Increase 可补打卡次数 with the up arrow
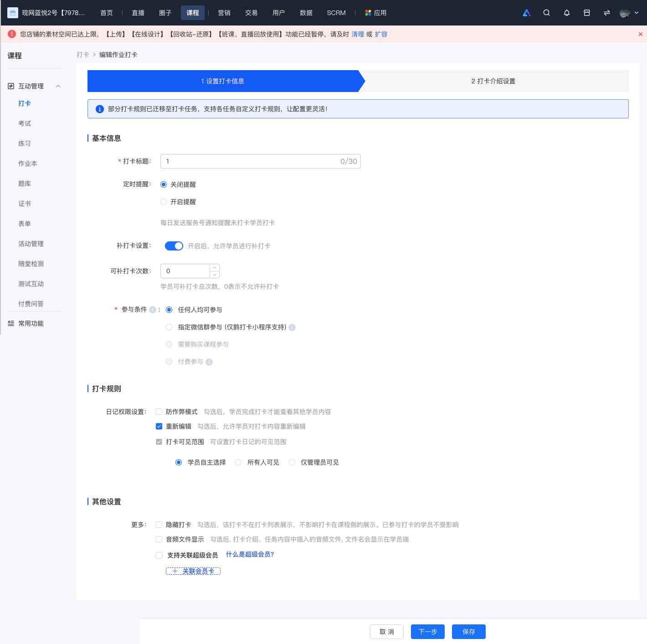The image size is (647, 644). [215, 267]
